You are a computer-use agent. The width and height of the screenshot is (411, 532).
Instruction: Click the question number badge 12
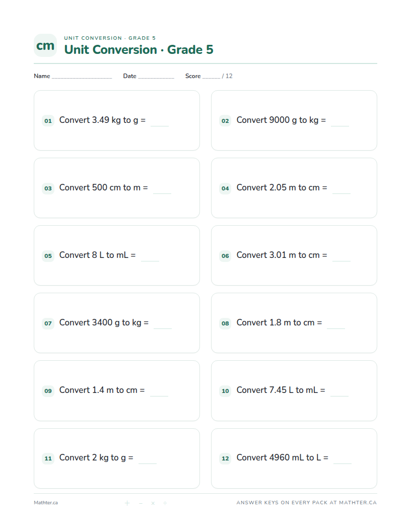(225, 458)
